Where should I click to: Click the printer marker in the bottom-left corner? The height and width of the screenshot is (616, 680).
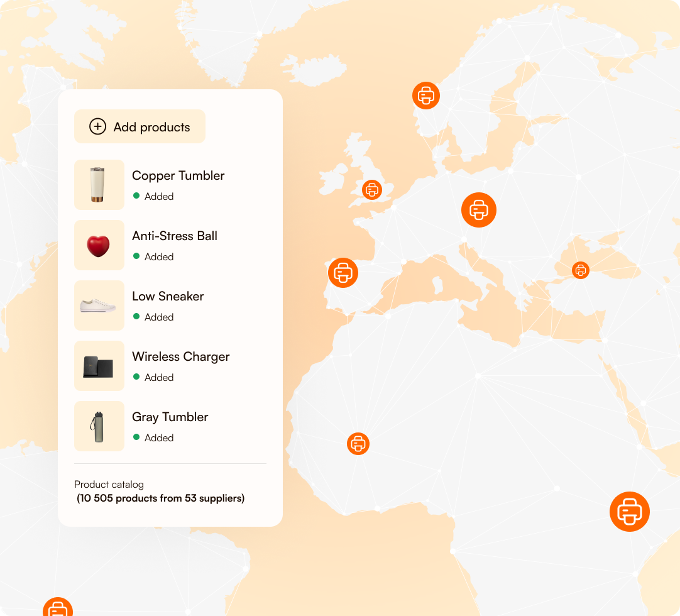(x=58, y=608)
